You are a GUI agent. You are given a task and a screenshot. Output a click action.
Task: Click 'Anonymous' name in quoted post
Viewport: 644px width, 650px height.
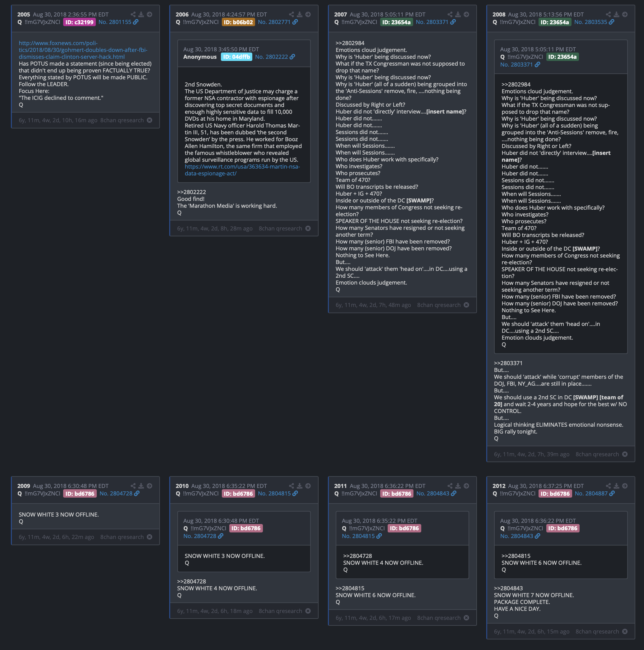tap(200, 57)
